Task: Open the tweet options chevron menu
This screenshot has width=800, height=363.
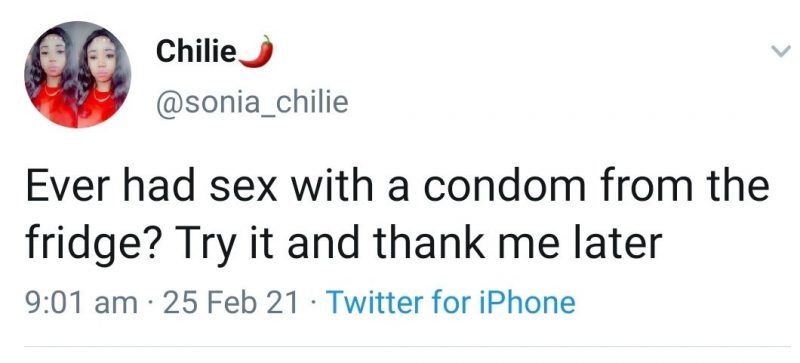Action: pyautogui.click(x=781, y=51)
